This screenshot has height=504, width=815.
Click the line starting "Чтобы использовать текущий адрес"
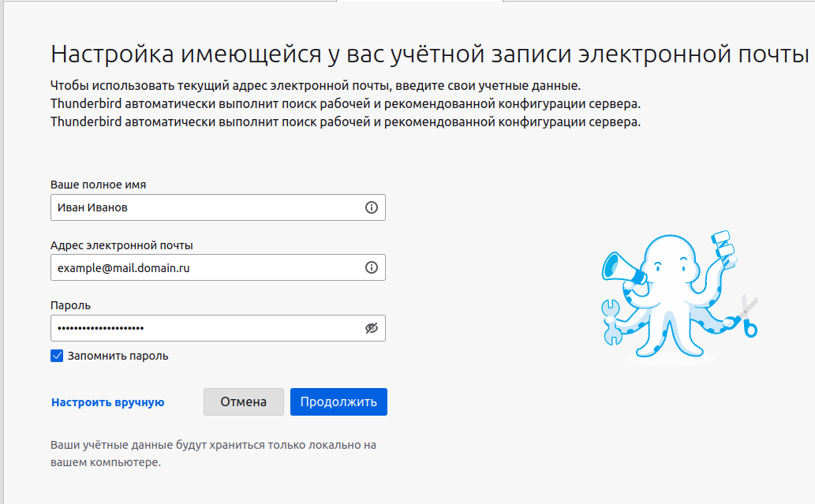tap(316, 86)
